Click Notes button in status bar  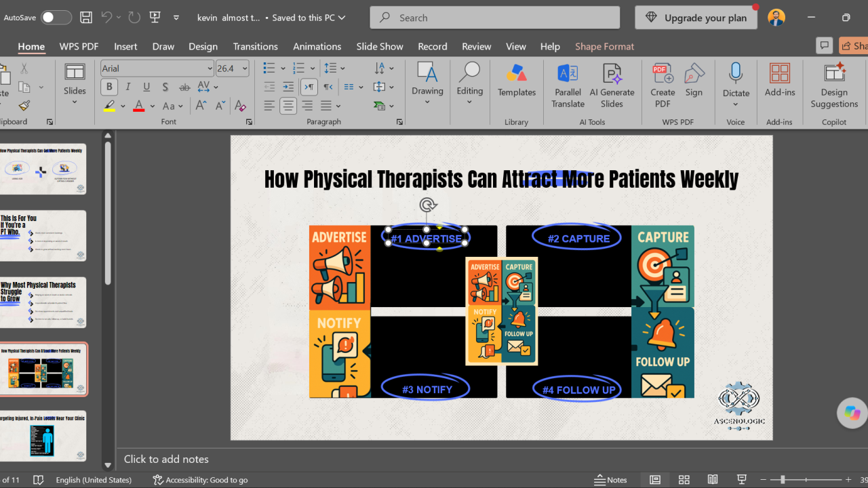point(610,480)
